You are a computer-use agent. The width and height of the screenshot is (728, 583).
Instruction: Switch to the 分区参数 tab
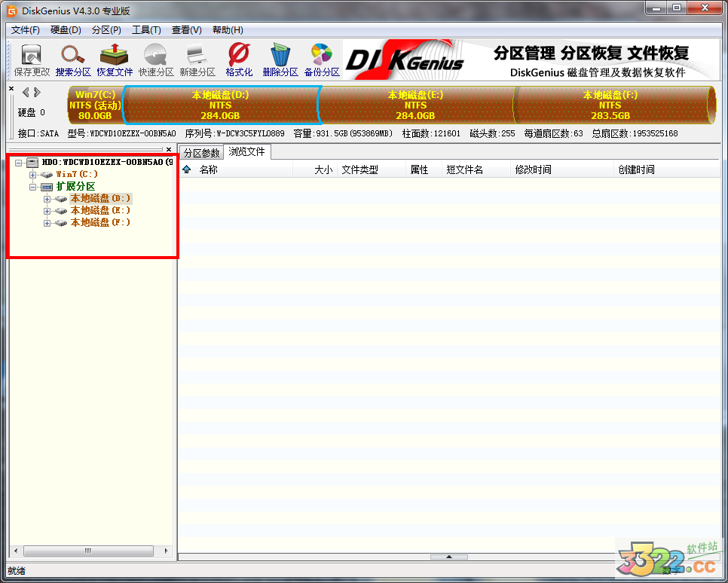(x=201, y=153)
